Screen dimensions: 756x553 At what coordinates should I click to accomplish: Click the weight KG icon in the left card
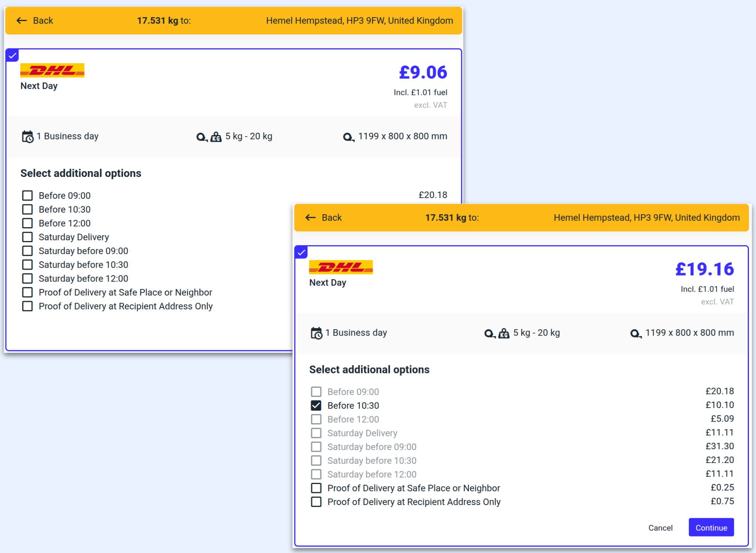click(x=216, y=137)
